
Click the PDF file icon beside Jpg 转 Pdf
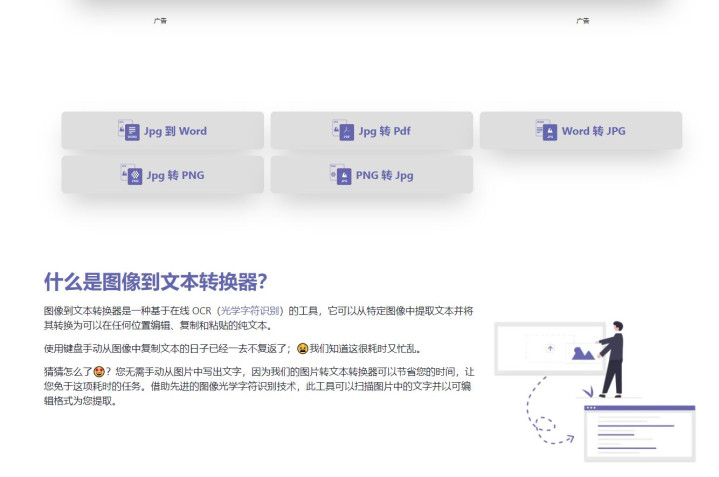(x=343, y=130)
